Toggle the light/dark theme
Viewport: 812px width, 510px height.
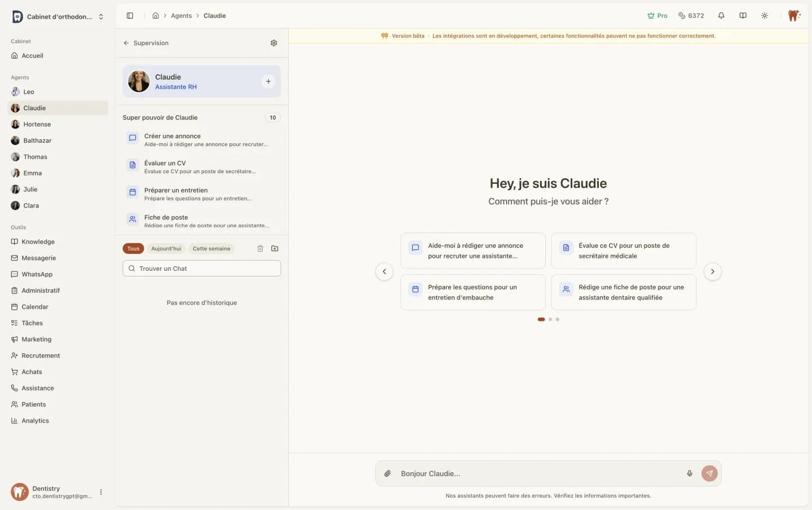[764, 16]
